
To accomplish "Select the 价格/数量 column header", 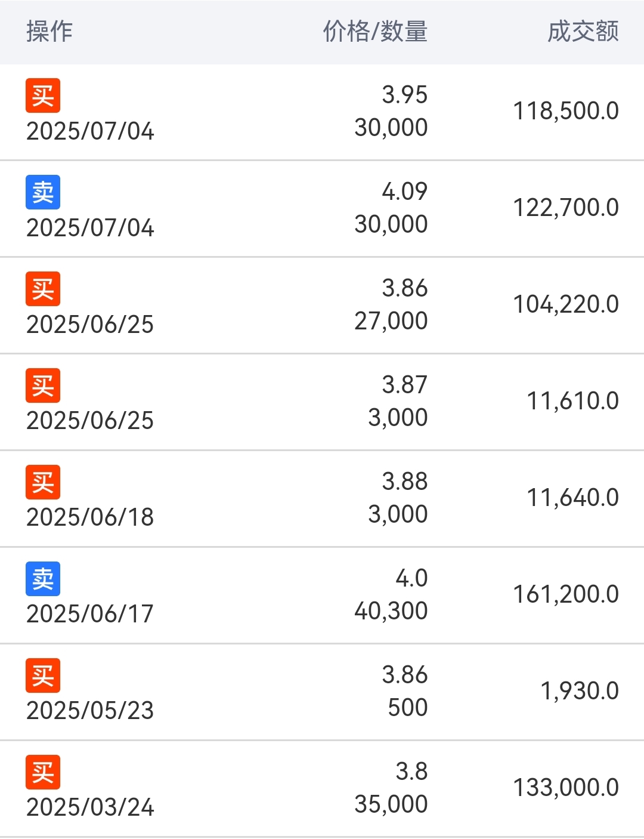I will click(x=375, y=31).
